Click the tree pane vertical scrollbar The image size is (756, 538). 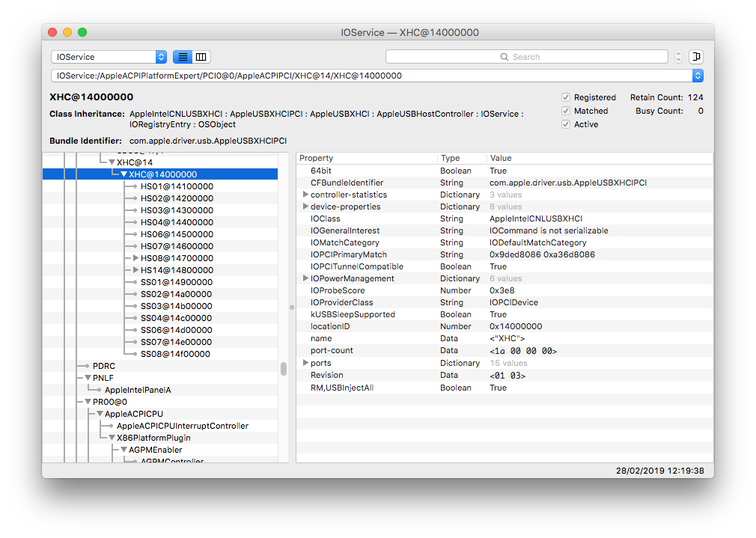pos(284,369)
